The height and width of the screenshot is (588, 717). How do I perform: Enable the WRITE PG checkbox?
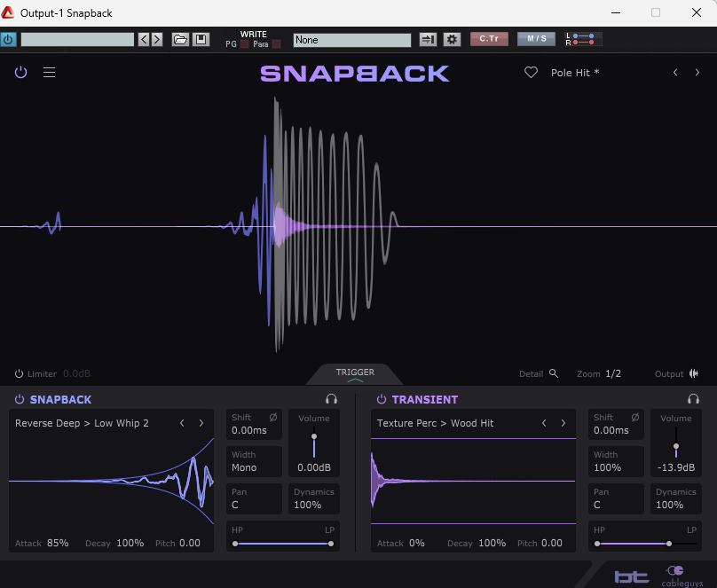245,43
